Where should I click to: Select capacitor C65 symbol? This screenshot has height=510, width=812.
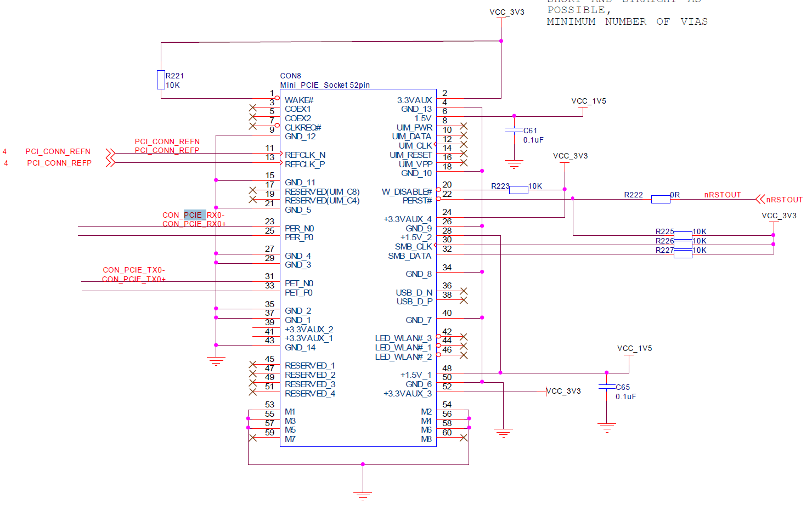coord(606,387)
